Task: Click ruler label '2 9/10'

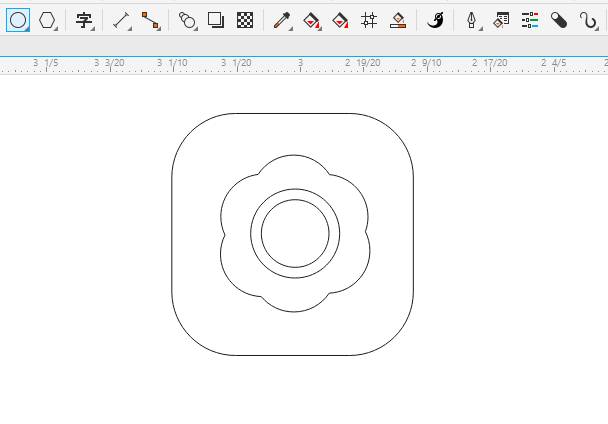Action: click(426, 63)
